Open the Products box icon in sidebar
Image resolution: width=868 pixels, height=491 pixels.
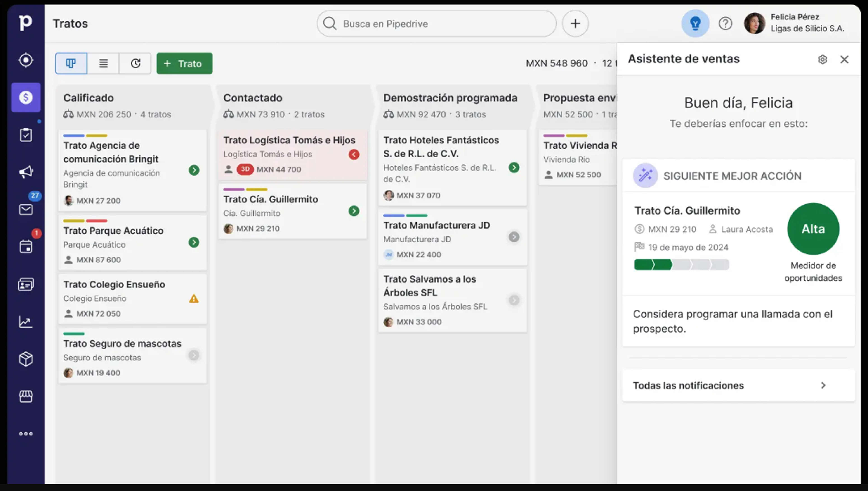point(26,359)
